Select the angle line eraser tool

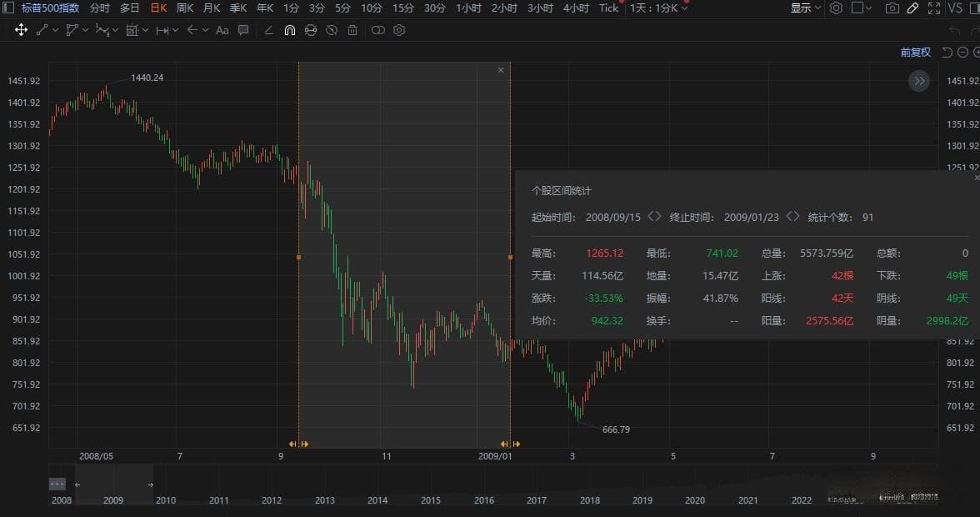(268, 30)
